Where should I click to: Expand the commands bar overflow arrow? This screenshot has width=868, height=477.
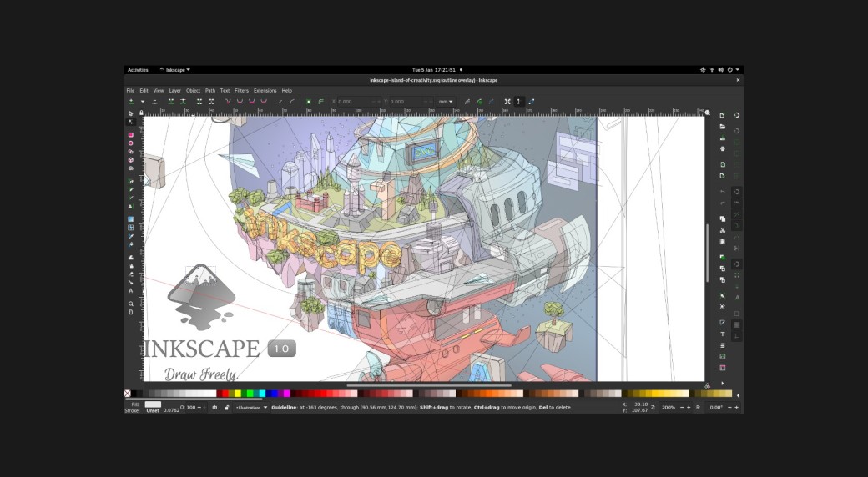coord(723,383)
